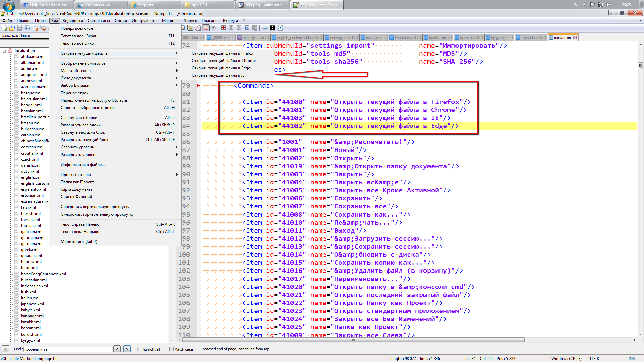The width and height of the screenshot is (644, 362).
Task: Click the plugin icon left of the J icon
Action: pos(265,28)
